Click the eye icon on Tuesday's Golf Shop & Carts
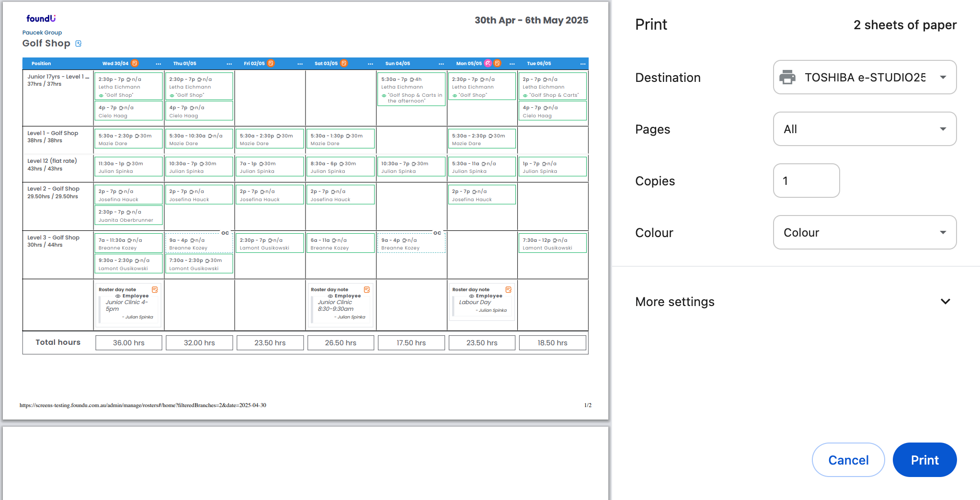The width and height of the screenshot is (980, 500). [x=525, y=95]
